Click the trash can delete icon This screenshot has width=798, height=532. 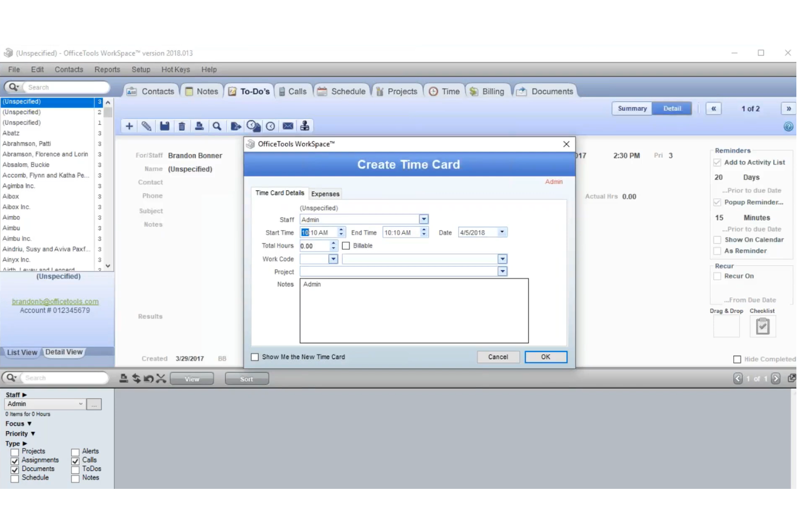[x=182, y=126]
